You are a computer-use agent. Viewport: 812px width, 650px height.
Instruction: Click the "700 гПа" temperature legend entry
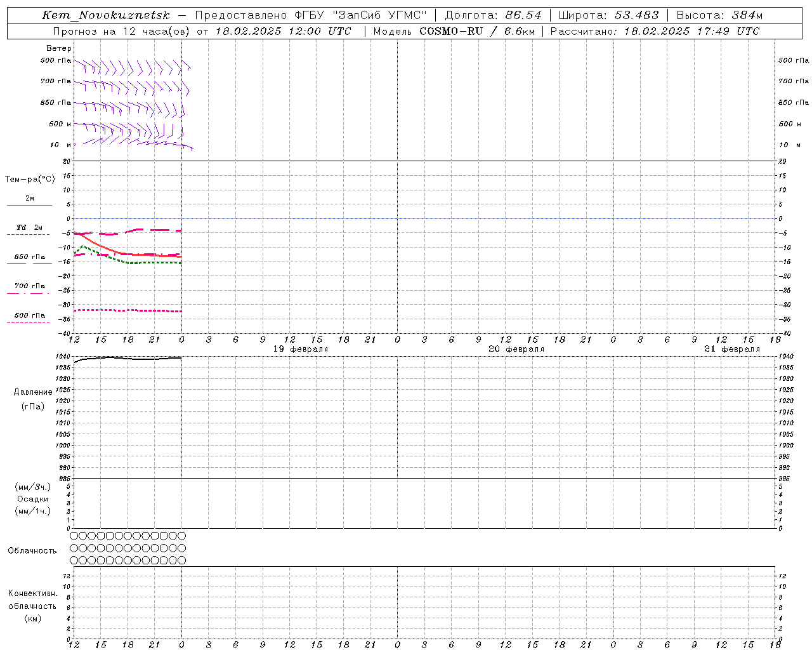30,286
